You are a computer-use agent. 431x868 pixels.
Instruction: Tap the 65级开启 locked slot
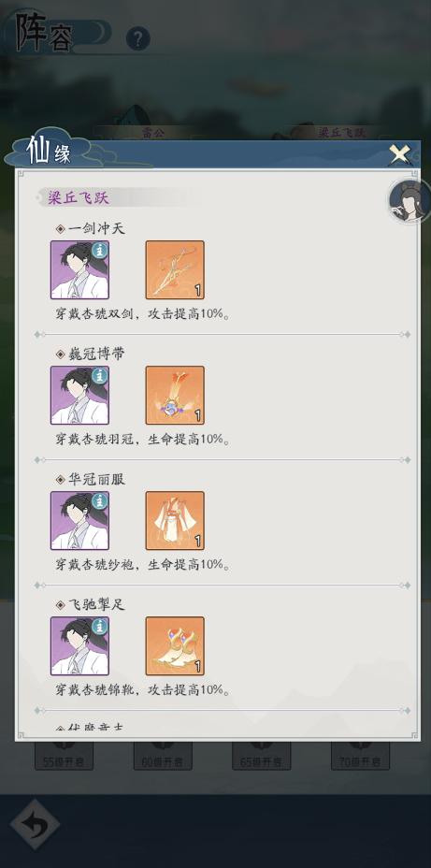262,756
